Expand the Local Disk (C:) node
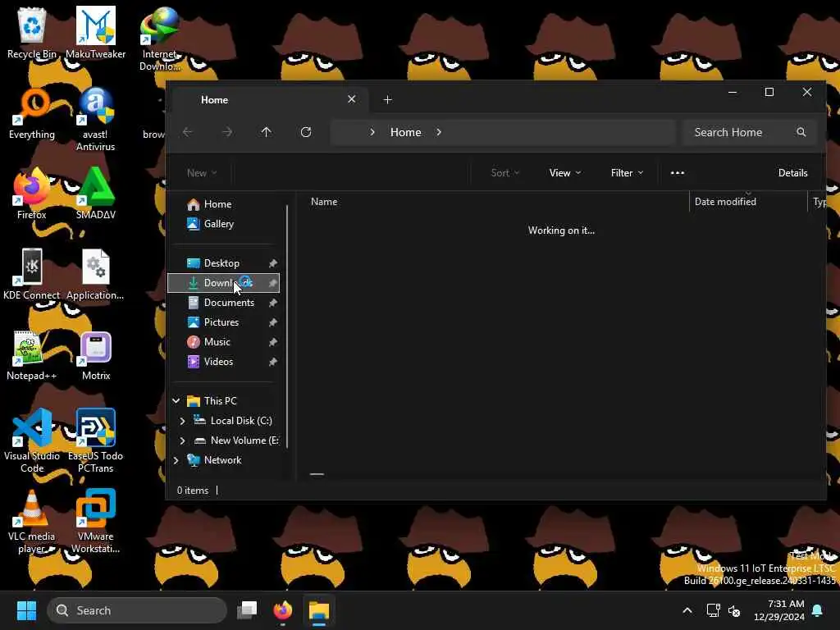Image resolution: width=840 pixels, height=630 pixels. 182,421
